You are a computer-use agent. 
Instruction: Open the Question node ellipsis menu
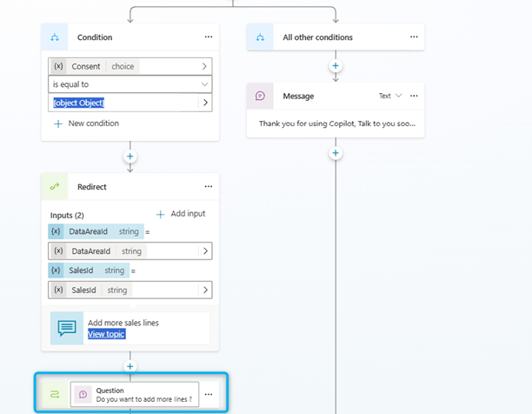pos(208,394)
